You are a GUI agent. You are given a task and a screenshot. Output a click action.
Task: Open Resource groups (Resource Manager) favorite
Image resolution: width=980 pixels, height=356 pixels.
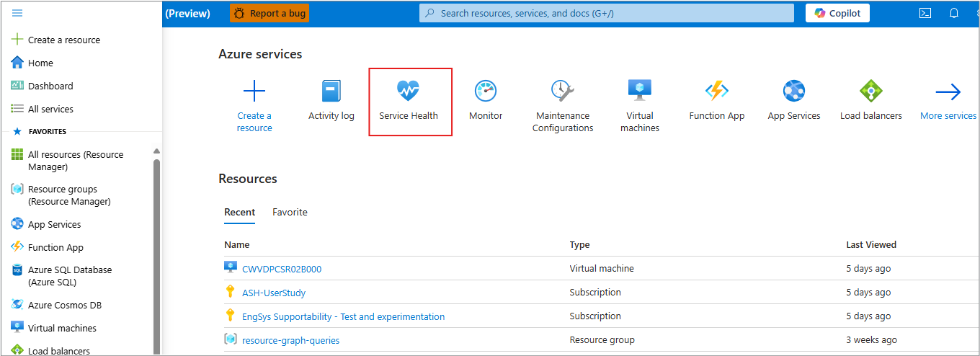click(x=69, y=195)
